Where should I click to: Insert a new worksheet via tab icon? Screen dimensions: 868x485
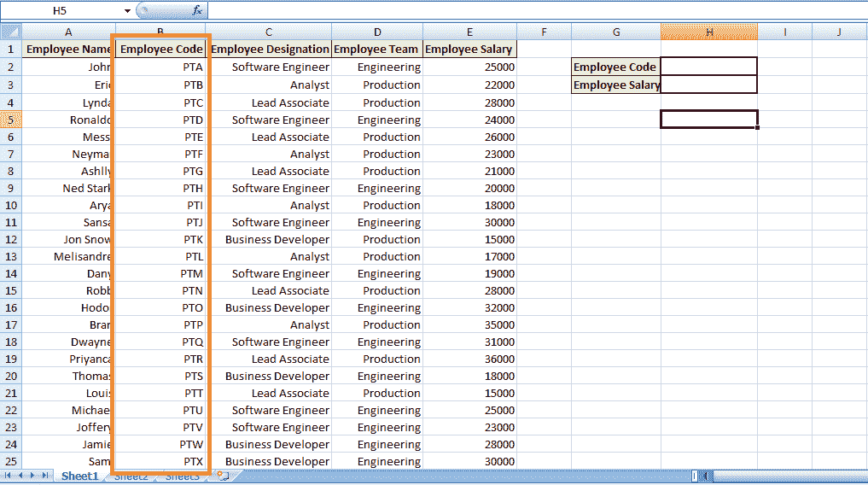tap(223, 476)
